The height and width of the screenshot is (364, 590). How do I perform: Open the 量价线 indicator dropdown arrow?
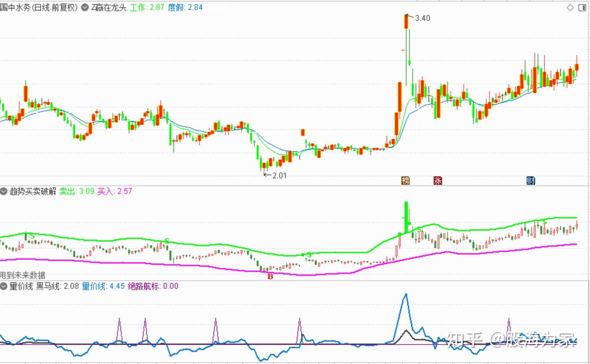[x=4, y=286]
